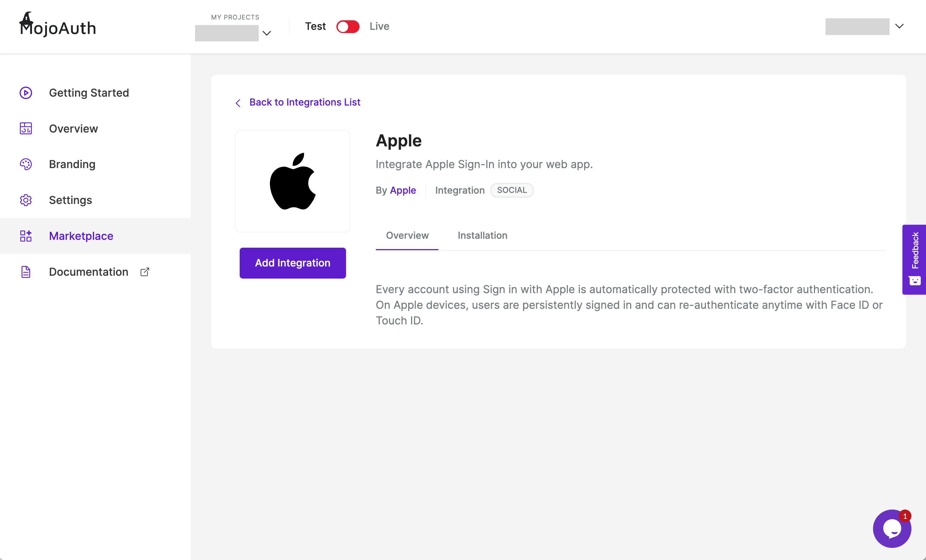Open the chat bubble widget

click(892, 528)
